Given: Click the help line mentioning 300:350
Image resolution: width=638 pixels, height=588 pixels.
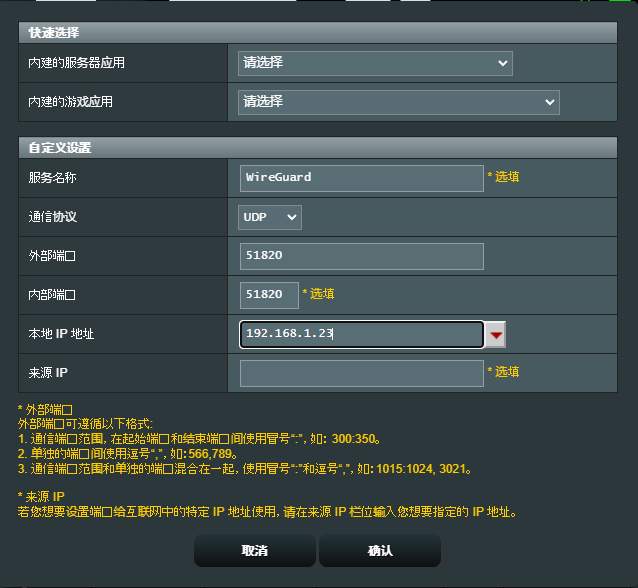Looking at the screenshot, I should tap(199, 439).
